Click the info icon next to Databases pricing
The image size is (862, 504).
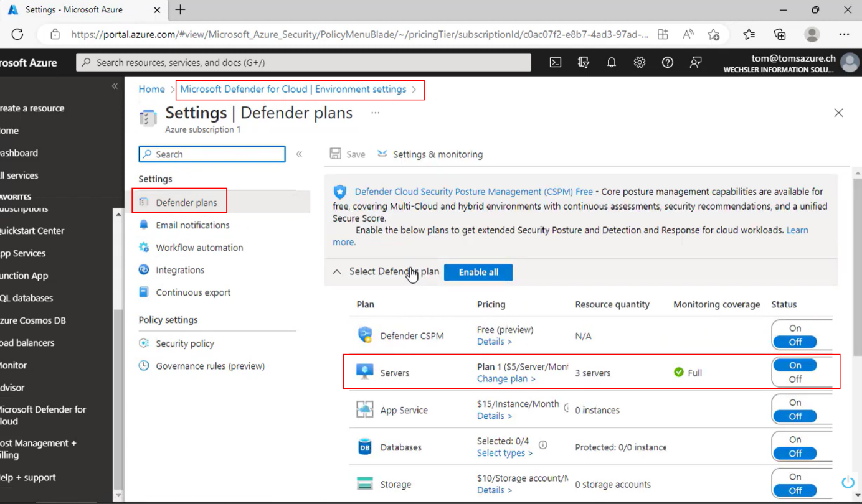tap(543, 445)
